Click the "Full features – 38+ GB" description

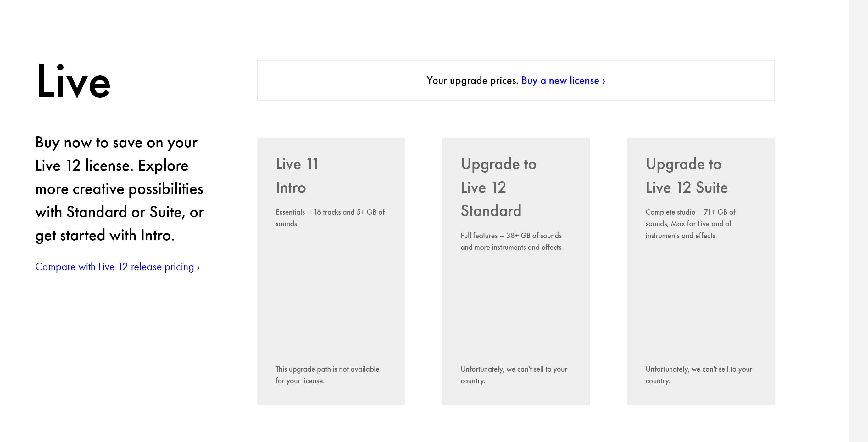click(511, 241)
